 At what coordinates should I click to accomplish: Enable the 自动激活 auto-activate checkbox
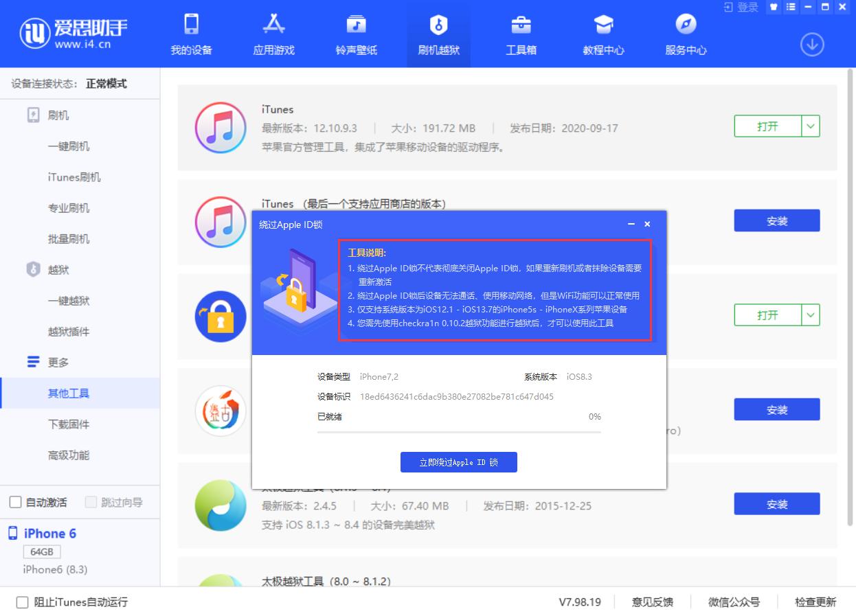[16, 501]
